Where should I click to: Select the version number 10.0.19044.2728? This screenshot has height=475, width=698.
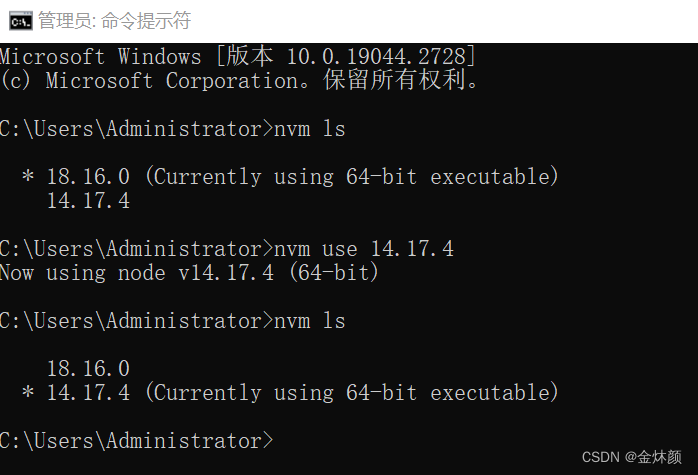click(376, 57)
